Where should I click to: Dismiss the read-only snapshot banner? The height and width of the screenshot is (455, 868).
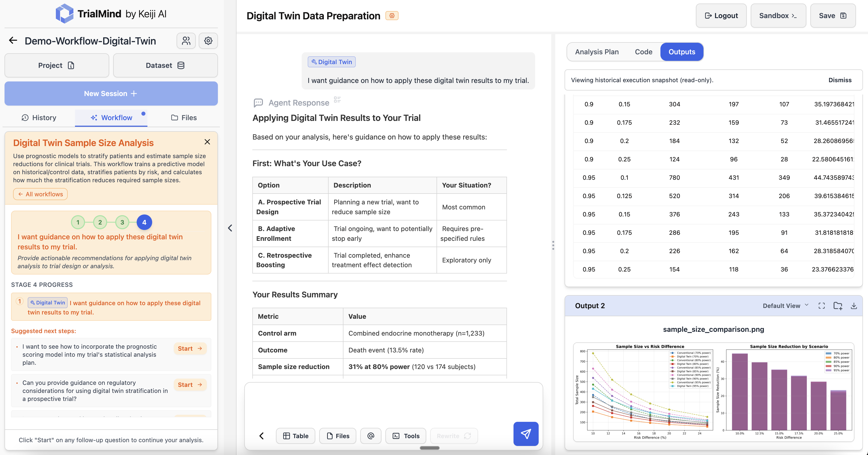pyautogui.click(x=840, y=80)
